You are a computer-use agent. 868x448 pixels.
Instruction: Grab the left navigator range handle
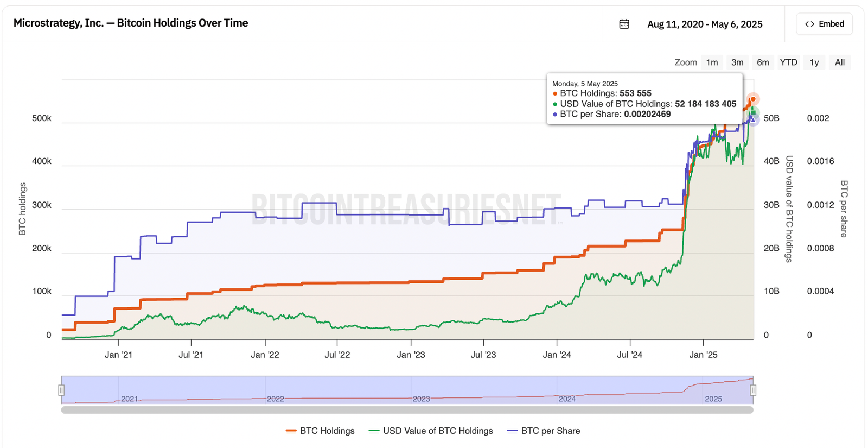coord(61,390)
